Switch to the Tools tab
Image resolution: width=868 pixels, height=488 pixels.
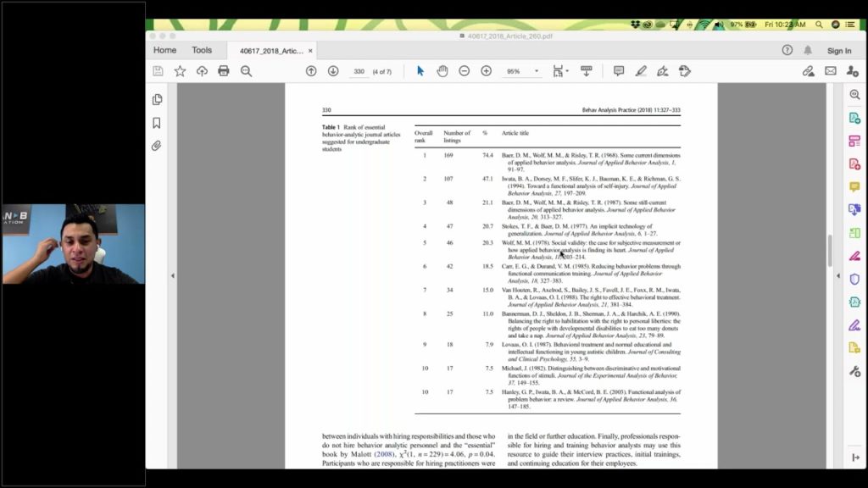tap(202, 50)
